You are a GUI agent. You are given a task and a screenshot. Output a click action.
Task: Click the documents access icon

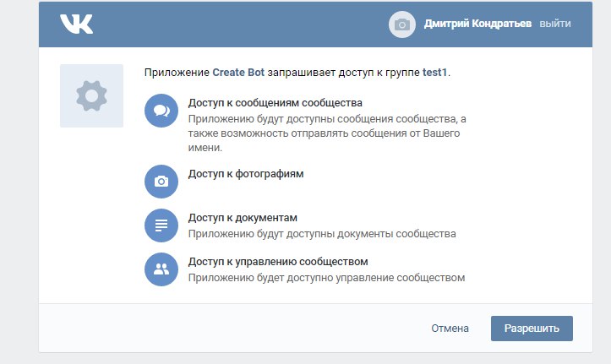(161, 225)
